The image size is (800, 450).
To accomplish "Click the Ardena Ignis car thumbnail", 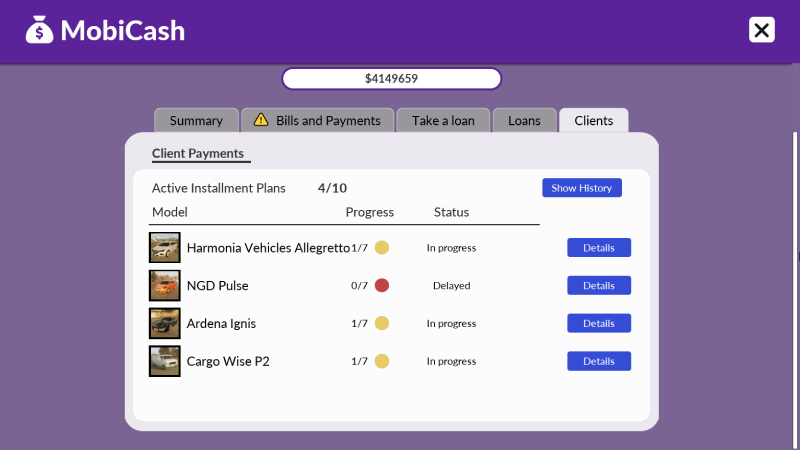I will pos(164,323).
